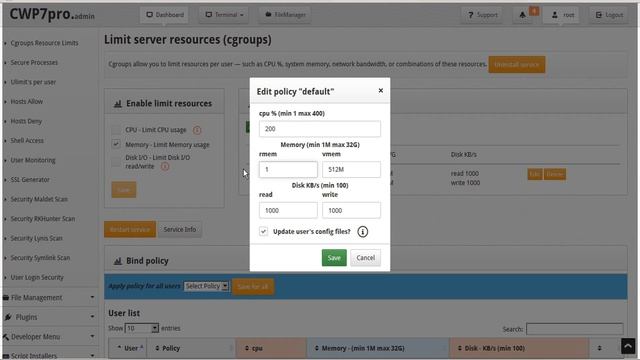Open the Show entries count dropdown
Image resolution: width=640 pixels, height=360 pixels.
[x=142, y=328]
